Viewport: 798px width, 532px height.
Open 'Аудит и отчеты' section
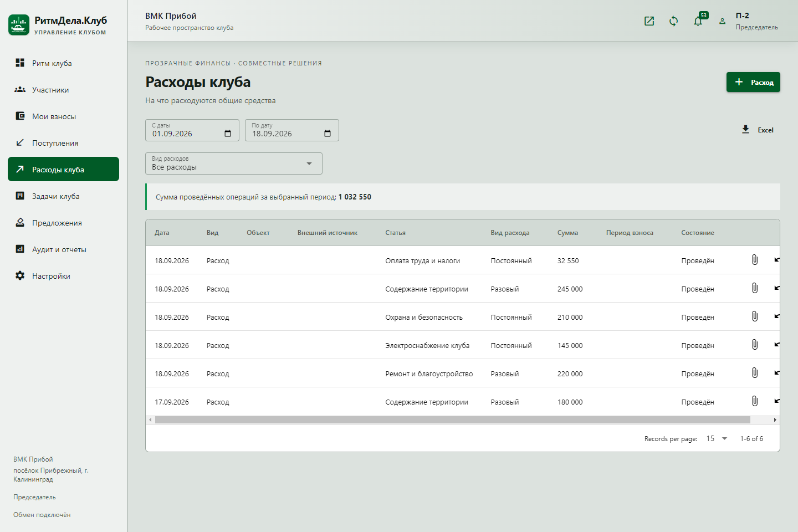point(63,249)
